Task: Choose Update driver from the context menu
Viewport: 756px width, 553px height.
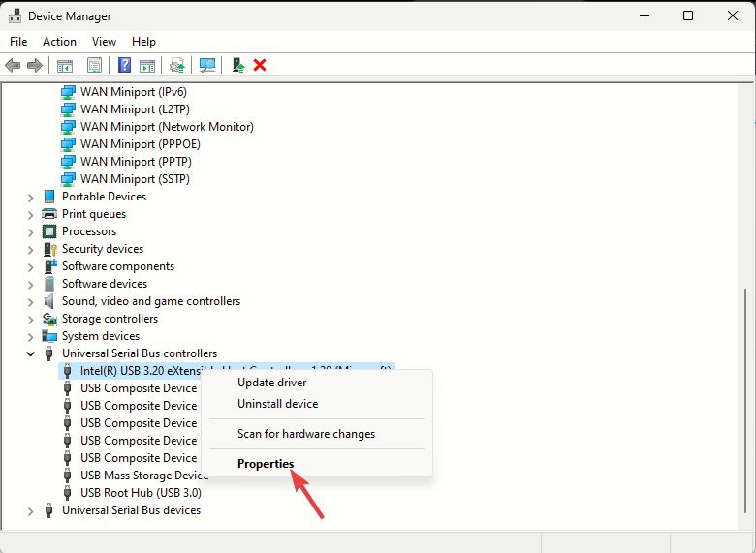Action: click(x=317, y=383)
